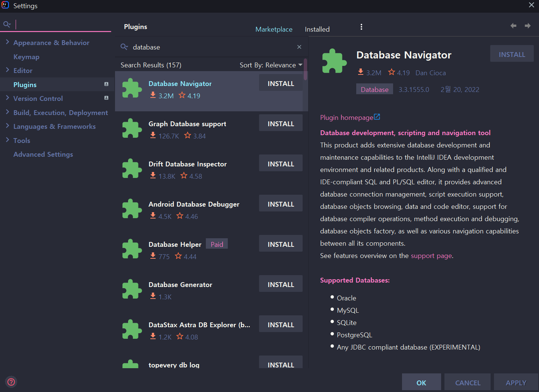Confirm settings with OK button
Screen dimensions: 539x392
click(x=421, y=382)
